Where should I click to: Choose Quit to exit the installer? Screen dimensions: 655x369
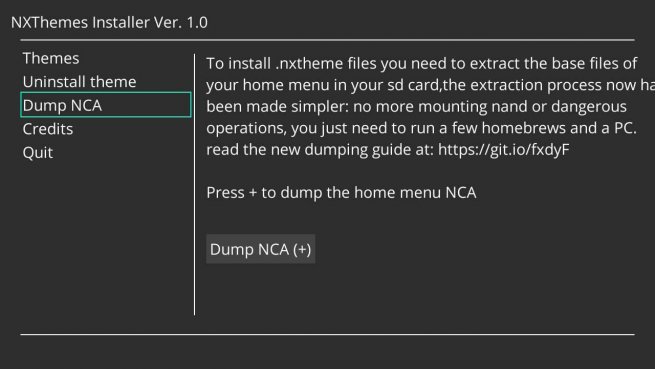click(38, 153)
